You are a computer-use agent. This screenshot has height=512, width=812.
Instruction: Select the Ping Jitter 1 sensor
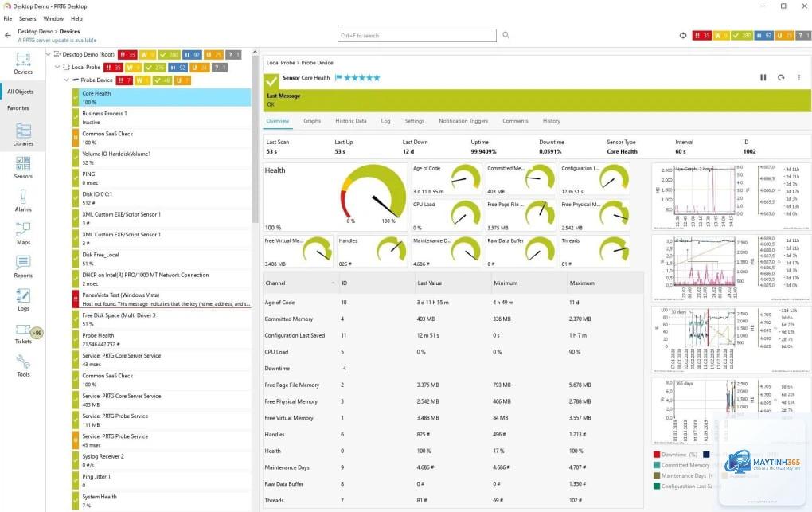pyautogui.click(x=162, y=481)
